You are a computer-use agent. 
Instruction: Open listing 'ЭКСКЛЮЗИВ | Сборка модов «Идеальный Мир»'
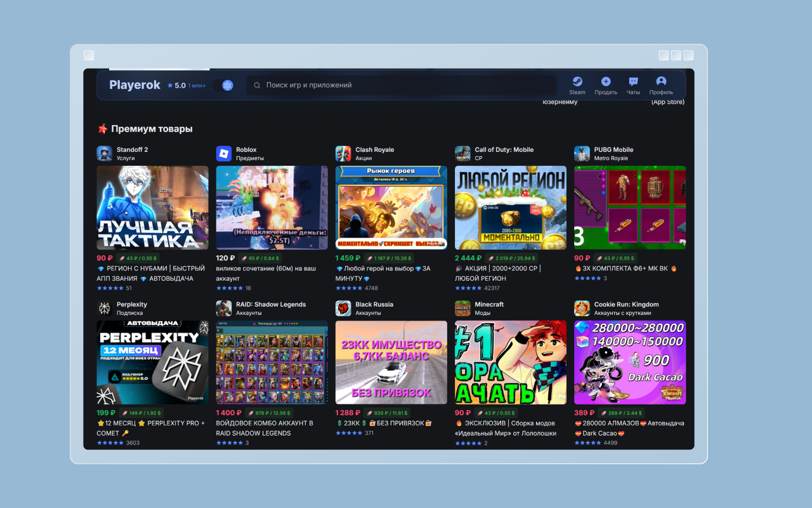pyautogui.click(x=506, y=429)
